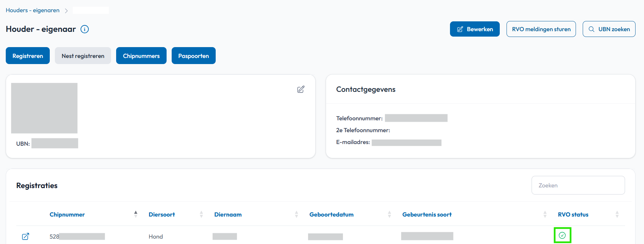Click the edit pencil icon on the UBN card
Image resolution: width=644 pixels, height=244 pixels.
point(301,89)
